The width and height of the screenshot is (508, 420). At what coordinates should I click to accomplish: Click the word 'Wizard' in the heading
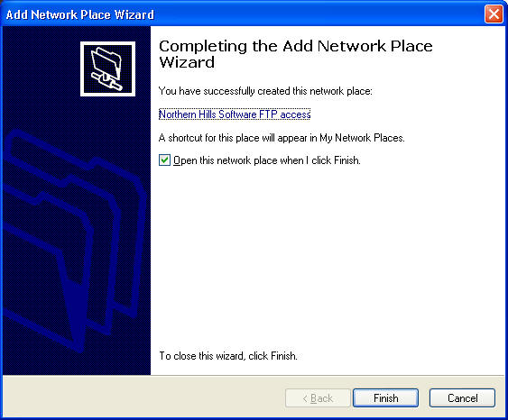pyautogui.click(x=187, y=62)
